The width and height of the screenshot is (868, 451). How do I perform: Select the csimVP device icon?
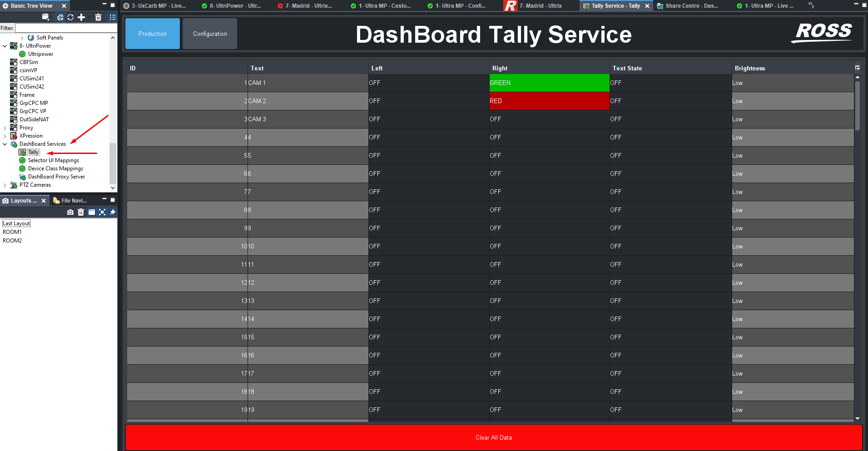click(x=14, y=70)
